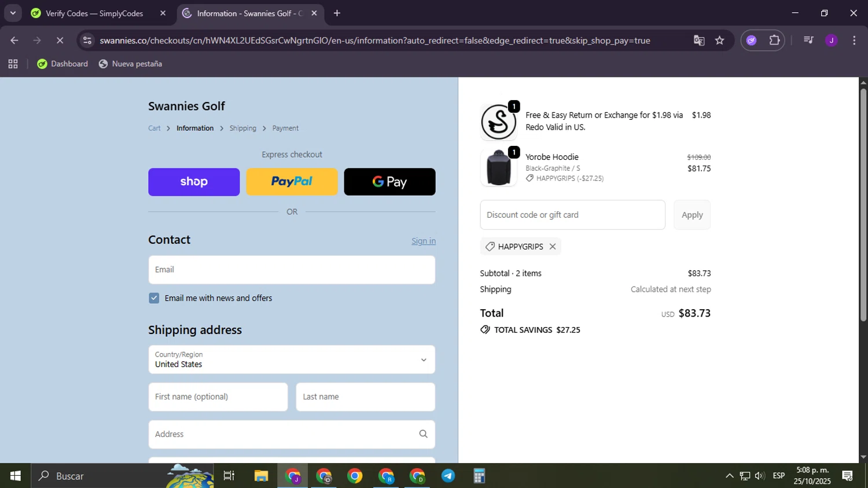Screen dimensions: 868x488
Task: Open the Windows Start menu
Action: (15, 476)
